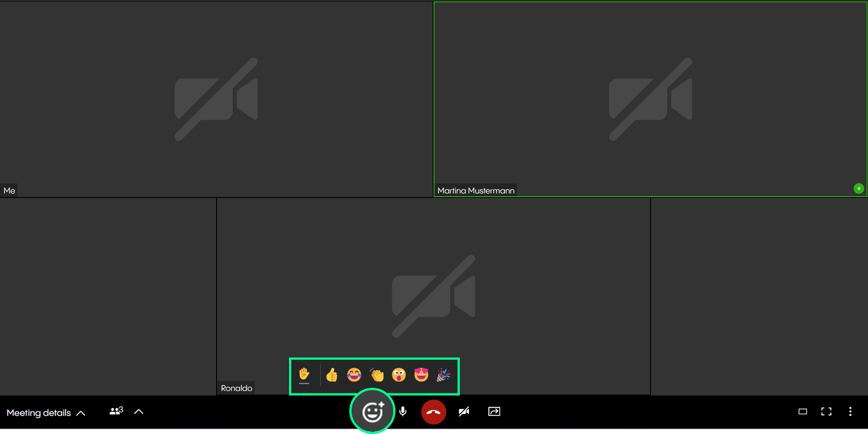Open participants list showing 3 people
Image resolution: width=868 pixels, height=434 pixels.
coord(116,411)
